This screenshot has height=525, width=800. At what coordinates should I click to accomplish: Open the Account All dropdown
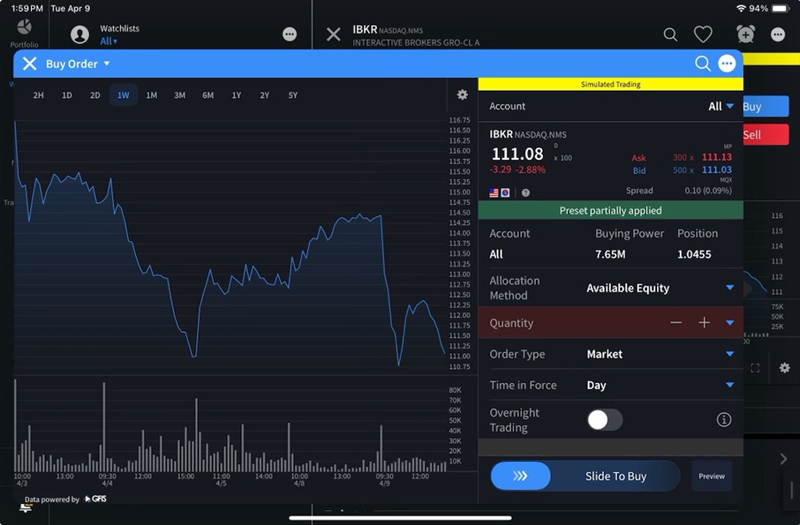pyautogui.click(x=720, y=106)
